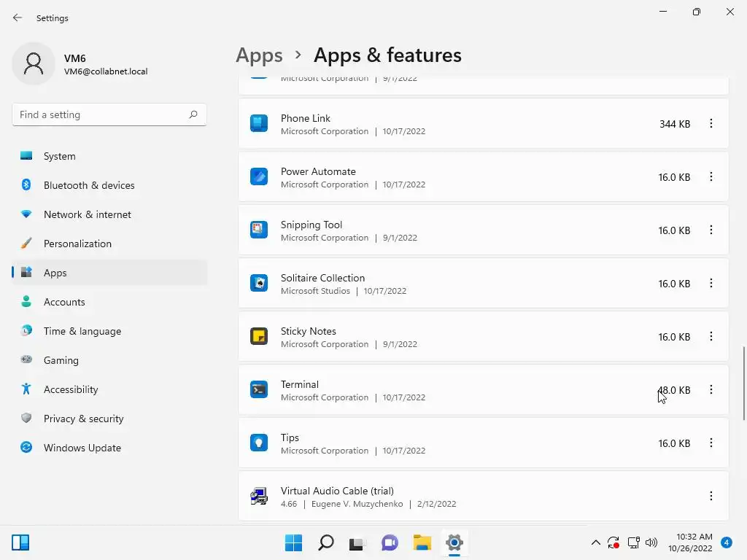Open System settings in sidebar
This screenshot has height=560, width=747.
pyautogui.click(x=109, y=156)
